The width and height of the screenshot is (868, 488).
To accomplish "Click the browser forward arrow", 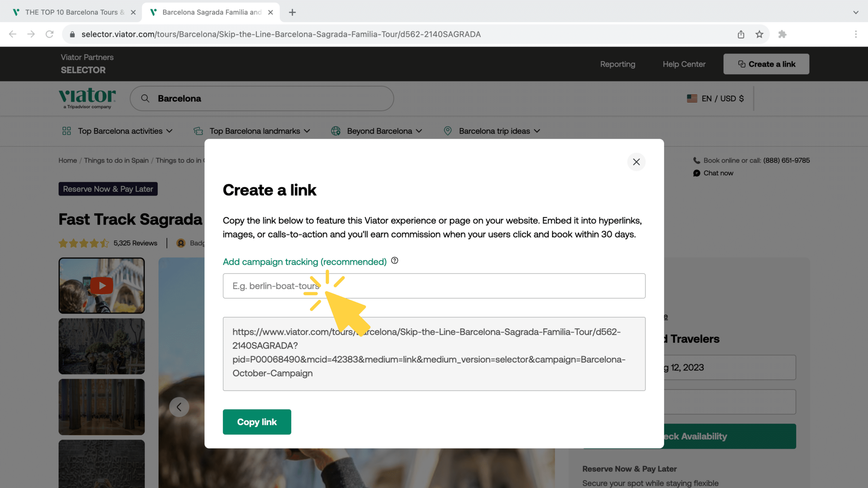I will [x=31, y=34].
